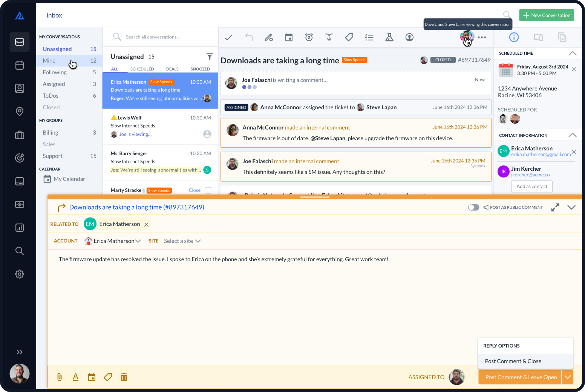Image resolution: width=585 pixels, height=392 pixels.
Task: Click the flask experiment icon in the toolbar
Action: (389, 37)
